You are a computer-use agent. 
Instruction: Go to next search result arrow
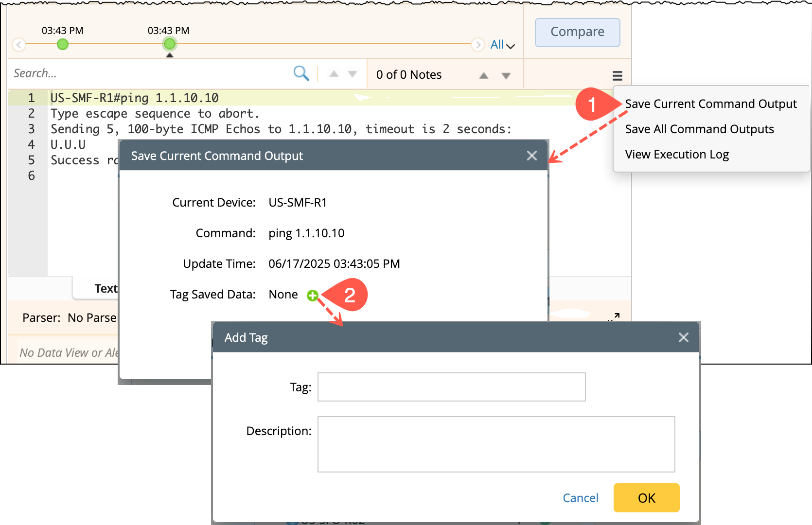click(353, 74)
